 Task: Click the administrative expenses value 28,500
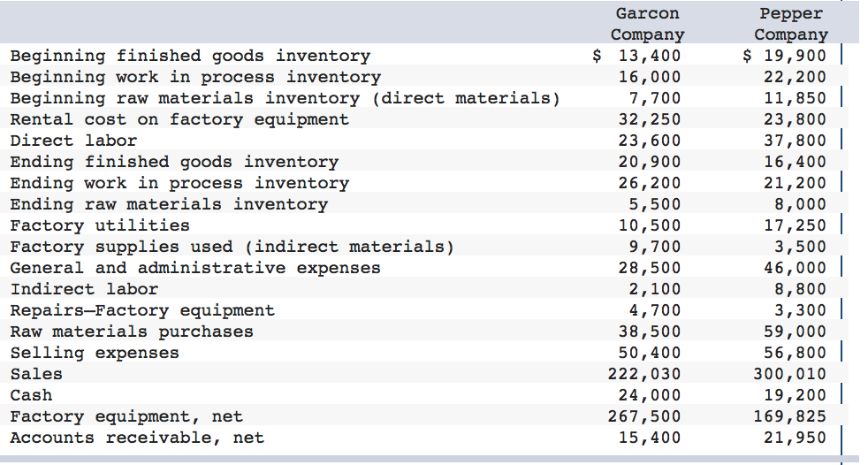pyautogui.click(x=650, y=268)
